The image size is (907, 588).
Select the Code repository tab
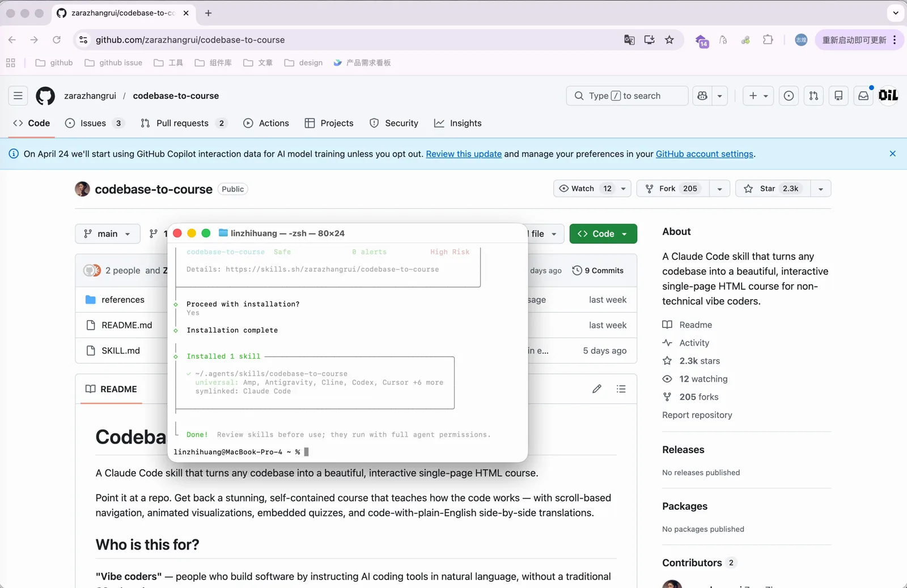[x=32, y=123]
